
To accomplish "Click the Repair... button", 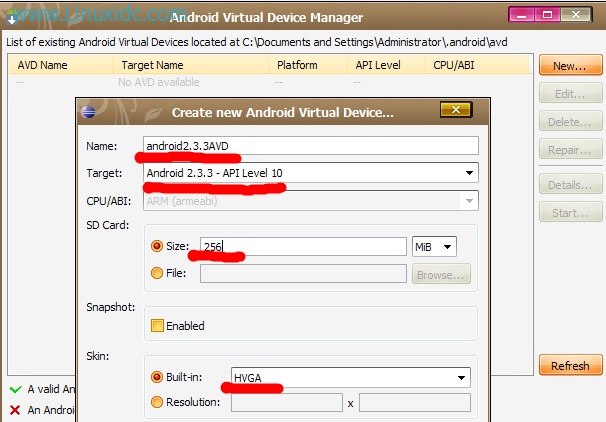I will click(570, 149).
